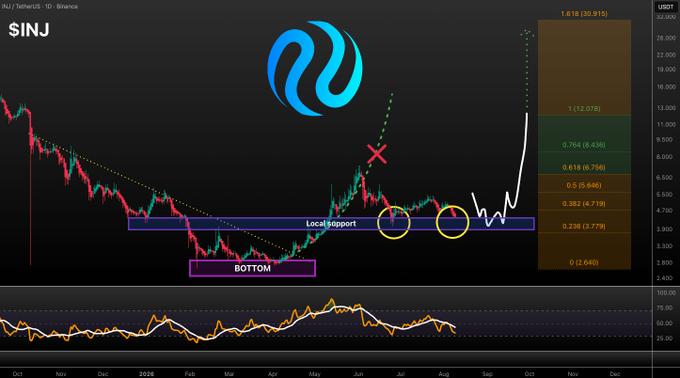The height and width of the screenshot is (378, 680).
Task: Click the 3.300 price axis label
Action: 666,246
